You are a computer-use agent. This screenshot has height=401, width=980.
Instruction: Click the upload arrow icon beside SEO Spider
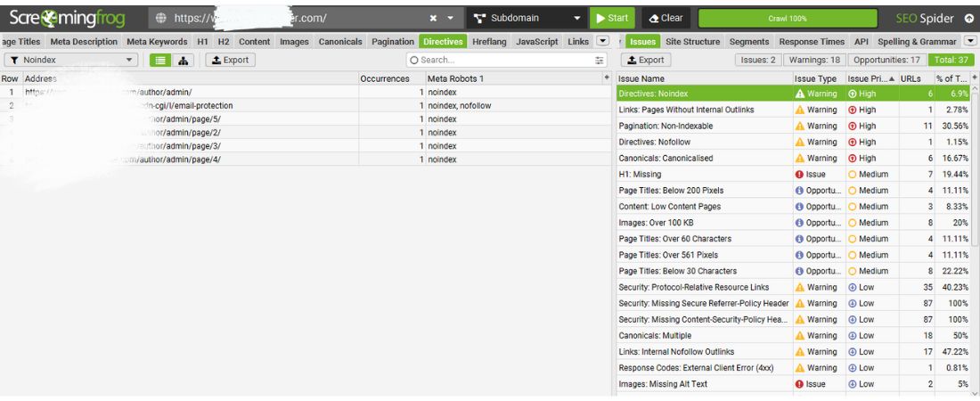pyautogui.click(x=969, y=18)
